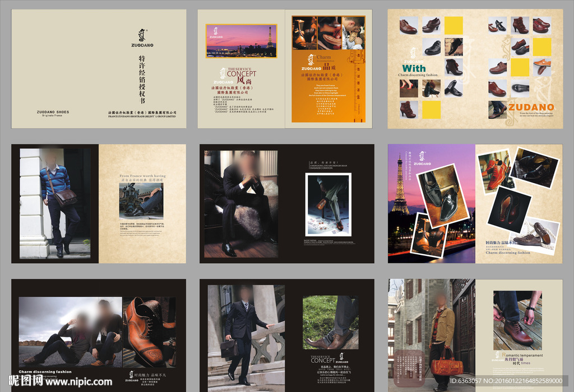Open the shoes resting at fountain photo
The image size is (574, 392).
pos(141,201)
